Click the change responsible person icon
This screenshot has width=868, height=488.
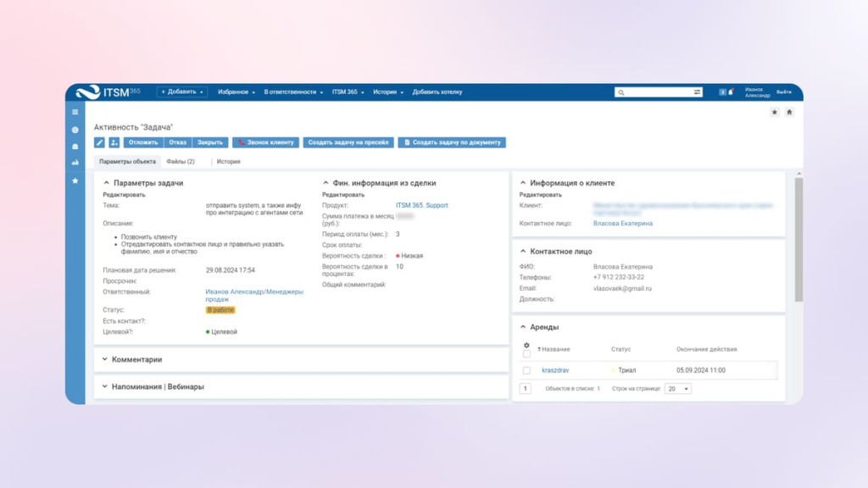coord(114,142)
